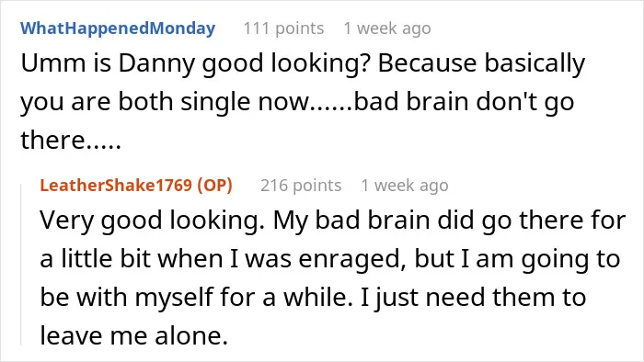Open the timestamp beside 111 points
Screen dimensions: 644x362
(387, 28)
